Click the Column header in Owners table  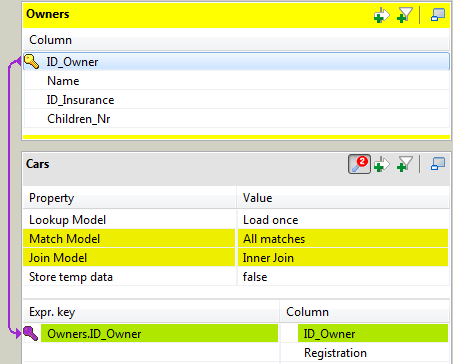pyautogui.click(x=236, y=40)
